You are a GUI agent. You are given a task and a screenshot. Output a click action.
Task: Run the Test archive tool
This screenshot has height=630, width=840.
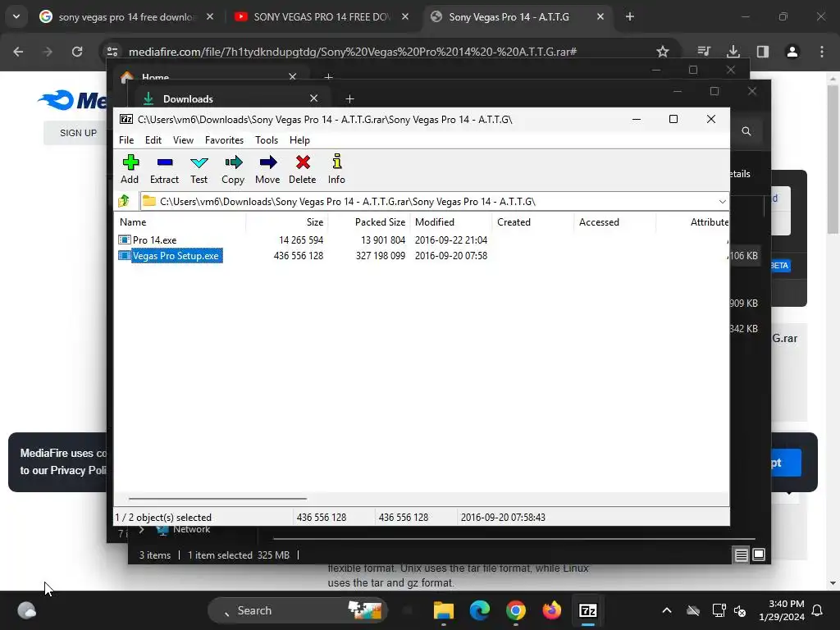point(199,169)
